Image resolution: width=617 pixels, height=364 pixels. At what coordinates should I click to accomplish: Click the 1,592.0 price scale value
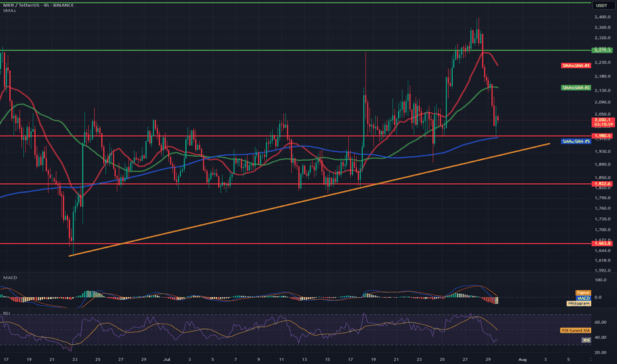[603, 270]
